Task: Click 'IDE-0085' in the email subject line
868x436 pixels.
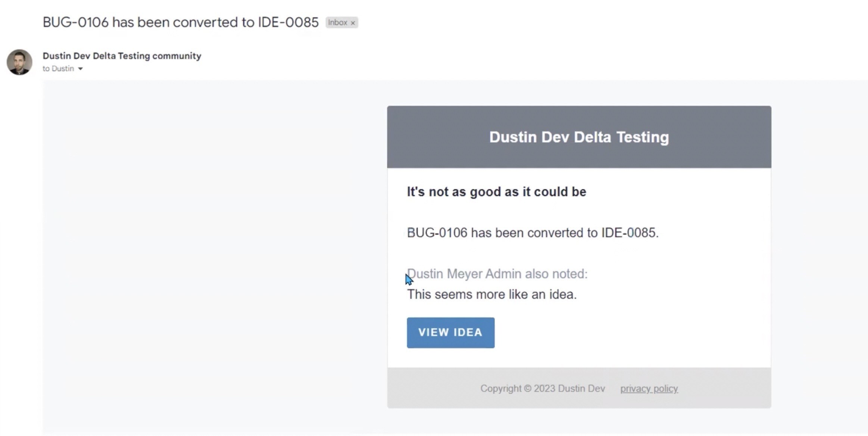Action: point(288,22)
